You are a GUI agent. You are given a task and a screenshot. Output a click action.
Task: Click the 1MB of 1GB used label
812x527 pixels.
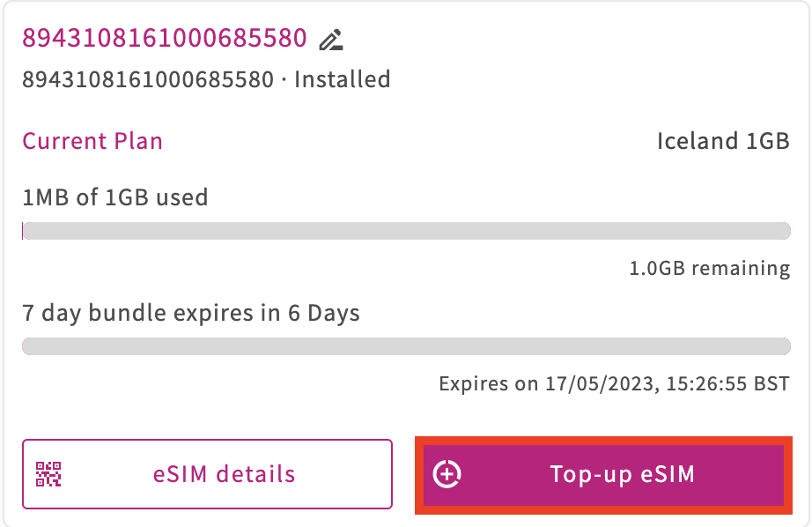115,197
